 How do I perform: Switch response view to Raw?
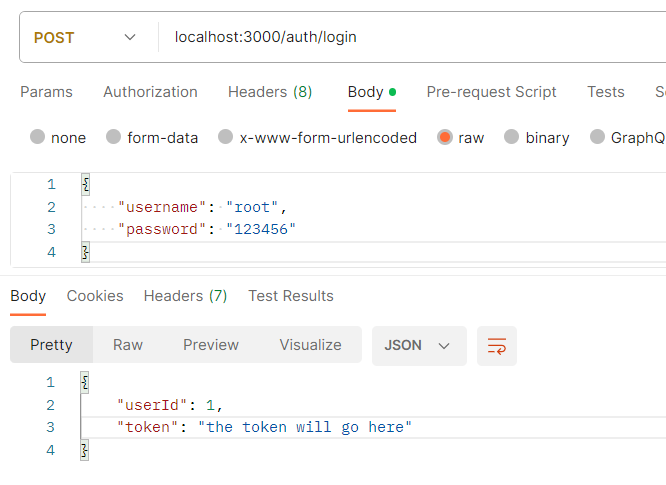[x=128, y=345]
